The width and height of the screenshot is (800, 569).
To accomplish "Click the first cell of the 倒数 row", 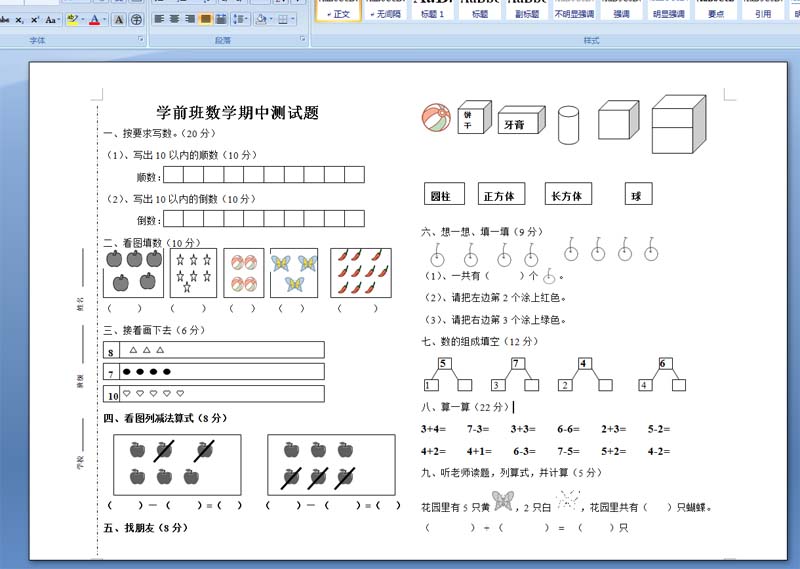I will [x=173, y=218].
